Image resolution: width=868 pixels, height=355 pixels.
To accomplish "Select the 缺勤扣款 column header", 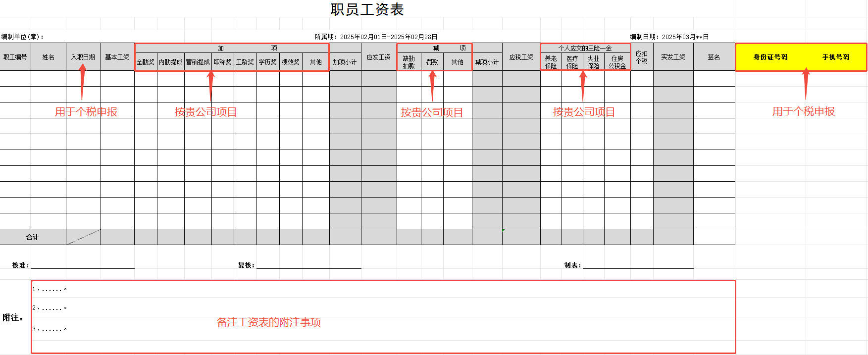I will 409,62.
